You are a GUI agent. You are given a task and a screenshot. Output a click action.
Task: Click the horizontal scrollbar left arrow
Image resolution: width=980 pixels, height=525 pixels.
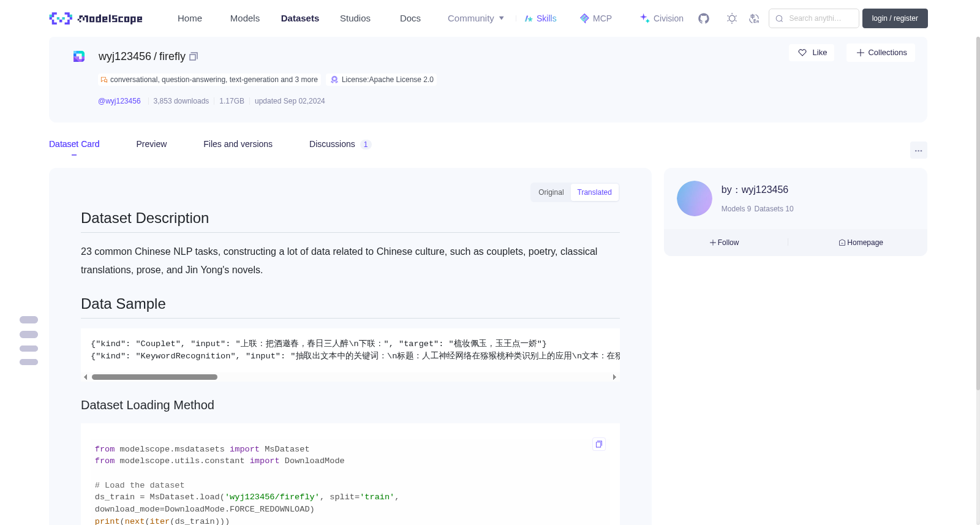pos(86,377)
